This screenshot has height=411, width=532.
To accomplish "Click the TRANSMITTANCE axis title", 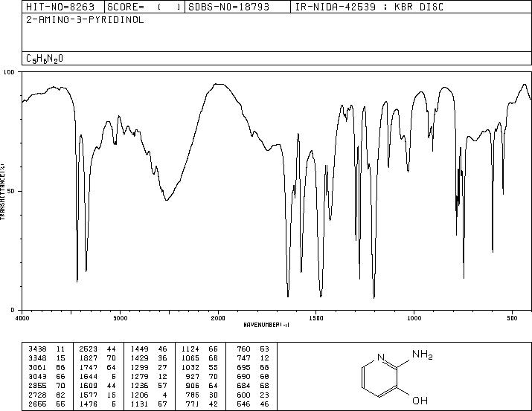I will pyautogui.click(x=3, y=192).
